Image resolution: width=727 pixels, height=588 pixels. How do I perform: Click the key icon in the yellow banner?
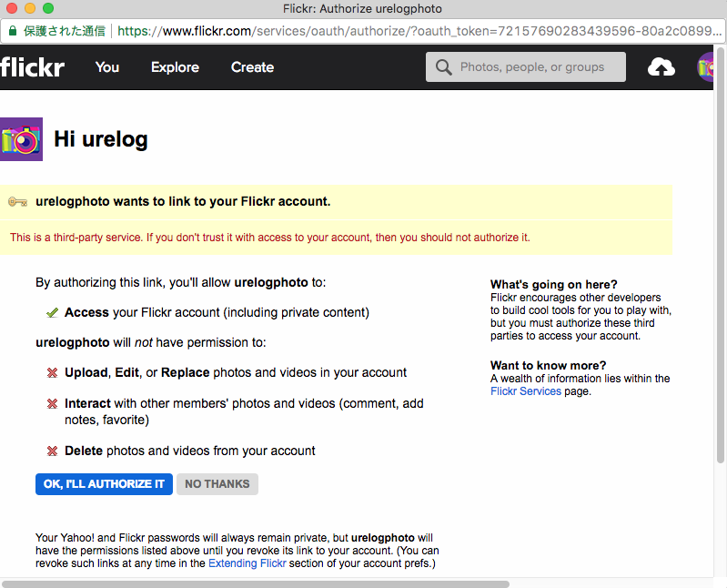coord(17,202)
